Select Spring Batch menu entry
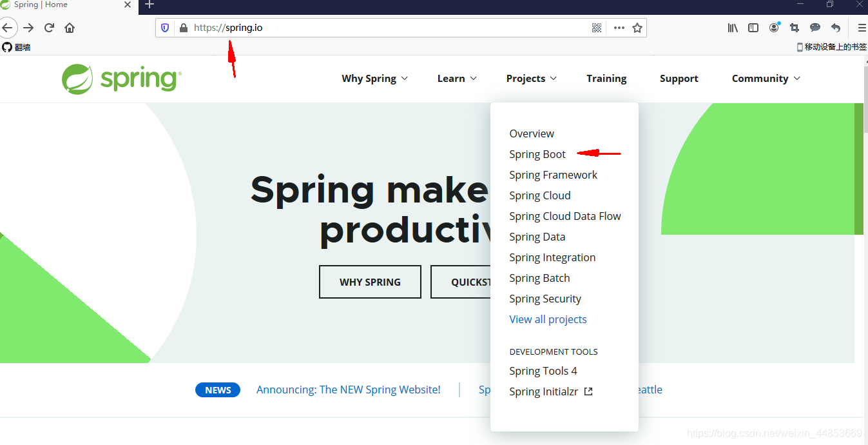This screenshot has height=445, width=868. coord(539,278)
